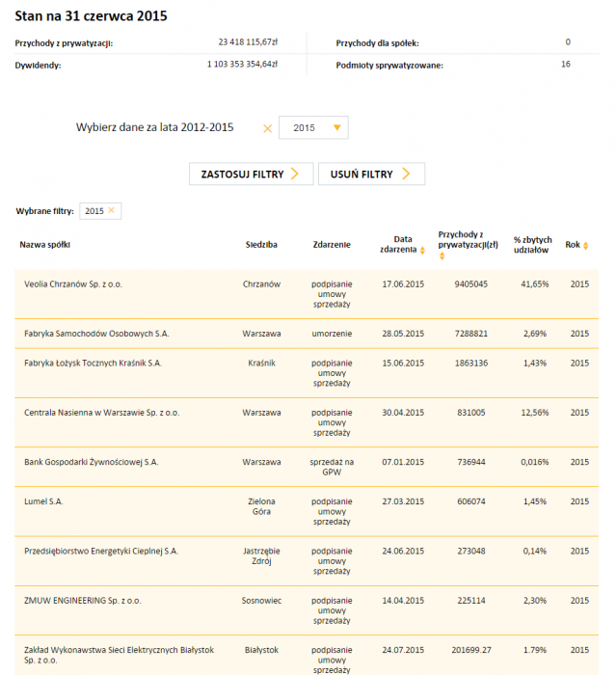Select Veolia Chrzanów Sp. z o.o. row
616x675 pixels.
tap(307, 294)
